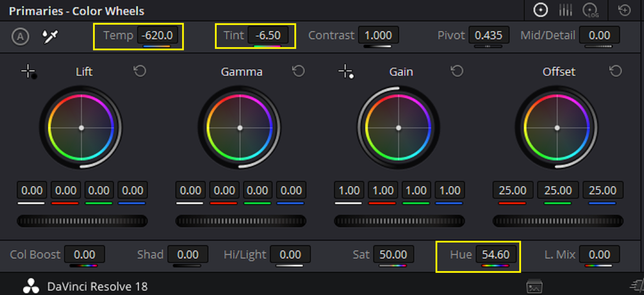Click the Temp value field
This screenshot has width=644, height=295.
[157, 36]
